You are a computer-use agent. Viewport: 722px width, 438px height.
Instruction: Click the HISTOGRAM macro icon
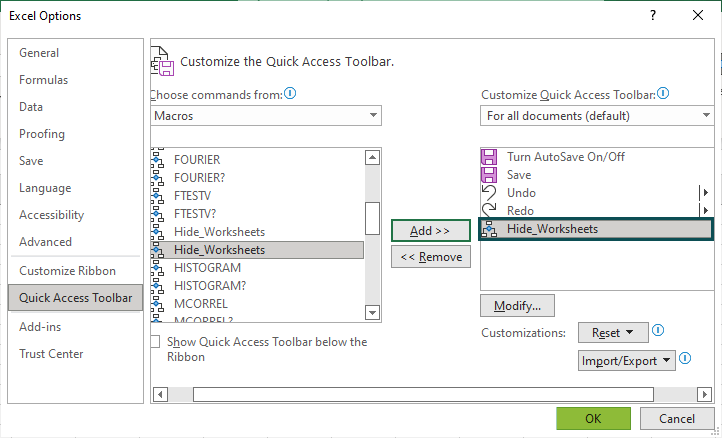157,268
